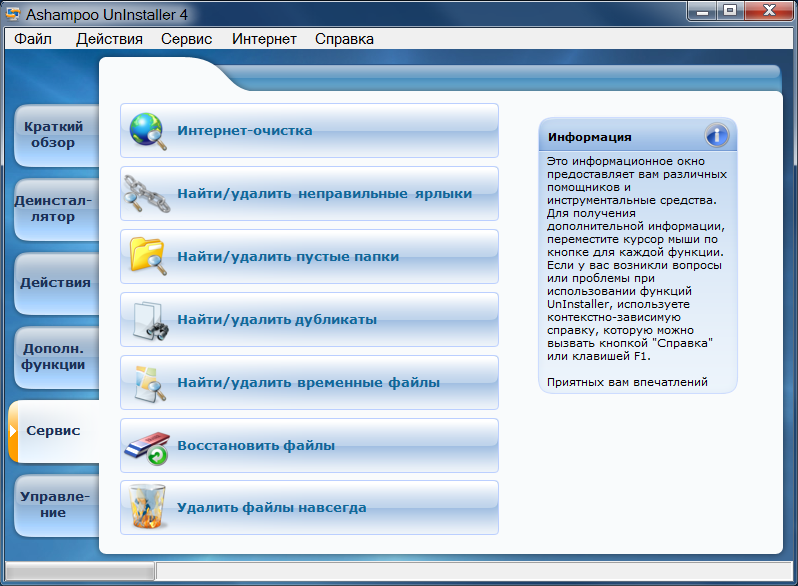Click the globe Internet cleanup icon
Image resolution: width=798 pixels, height=586 pixels.
pos(148,131)
